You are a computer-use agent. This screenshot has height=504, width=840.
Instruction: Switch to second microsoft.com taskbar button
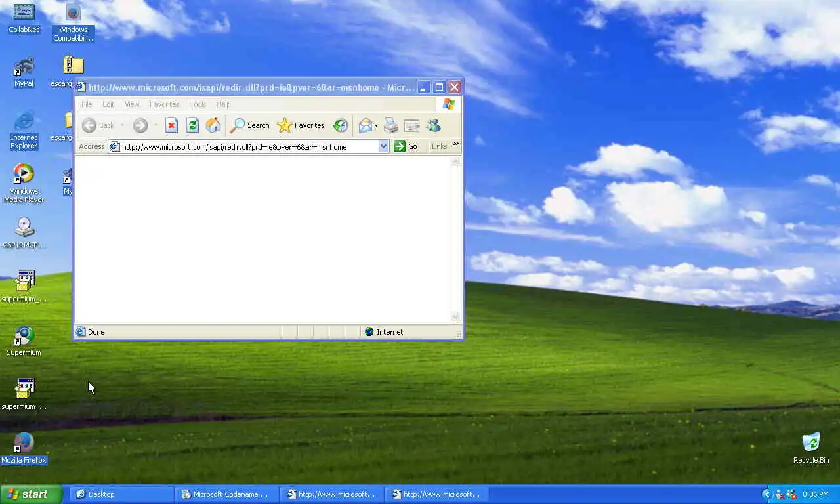pos(437,494)
